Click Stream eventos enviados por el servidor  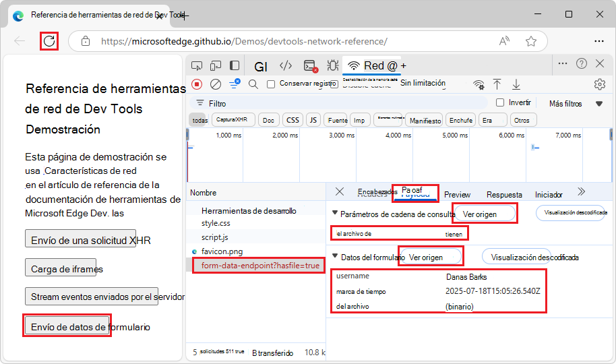pyautogui.click(x=92, y=297)
